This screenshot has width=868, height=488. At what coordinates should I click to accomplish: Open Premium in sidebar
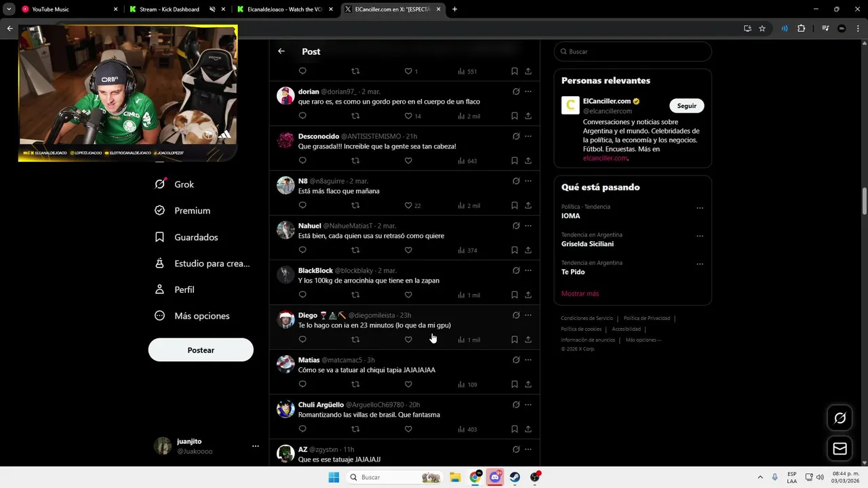tap(182, 211)
